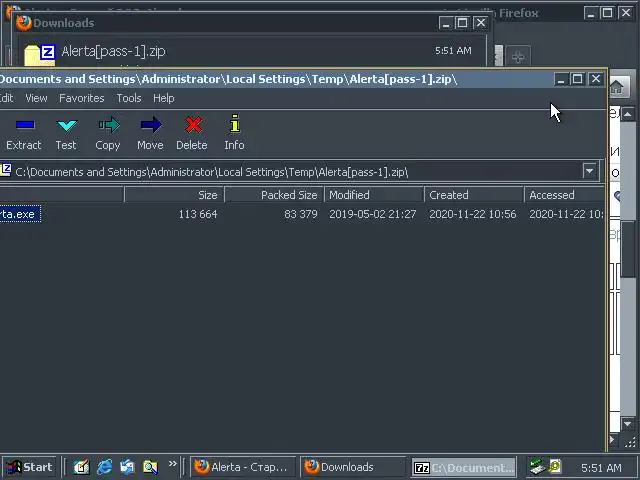Click modified date 2019-05-02 21:27
The height and width of the screenshot is (480, 640).
pos(373,214)
